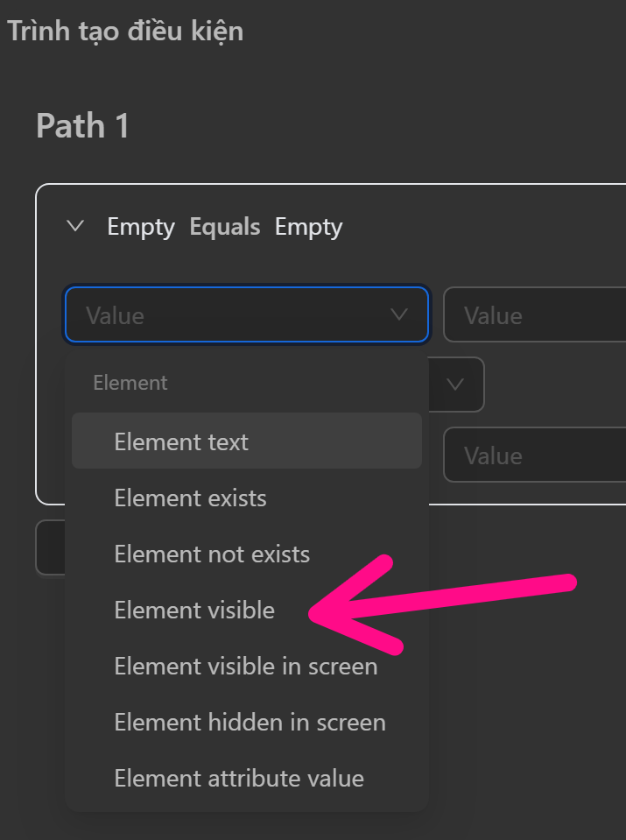The height and width of the screenshot is (840, 626).
Task: Select the "Element visible" option
Action: coord(194,611)
